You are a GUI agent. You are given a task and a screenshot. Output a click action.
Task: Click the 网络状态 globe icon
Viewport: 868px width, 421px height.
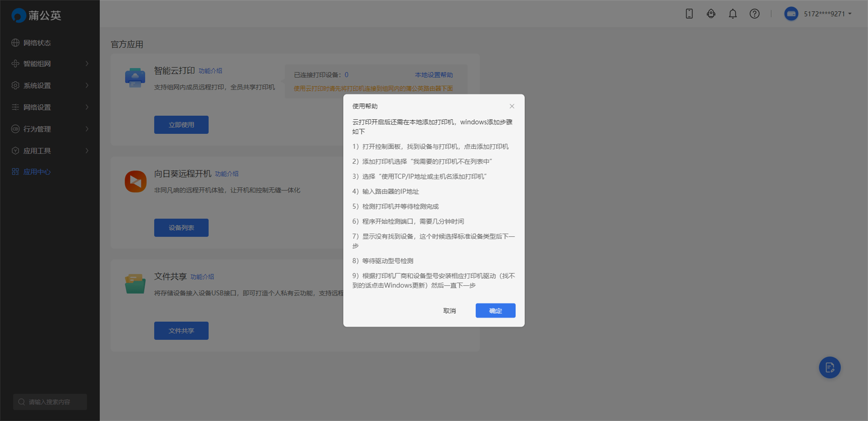point(15,42)
